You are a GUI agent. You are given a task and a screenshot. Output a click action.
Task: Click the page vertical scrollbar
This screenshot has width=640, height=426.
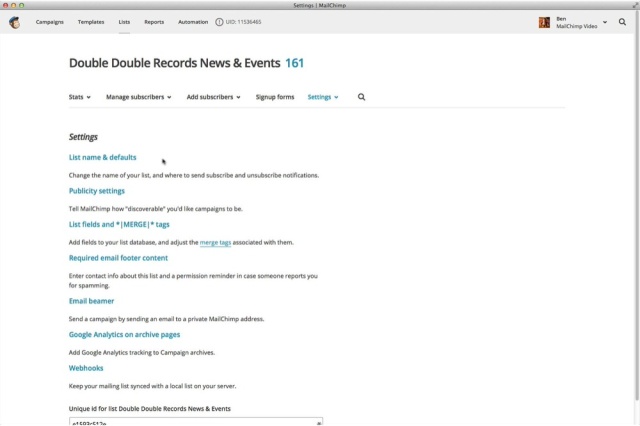pyautogui.click(x=636, y=204)
